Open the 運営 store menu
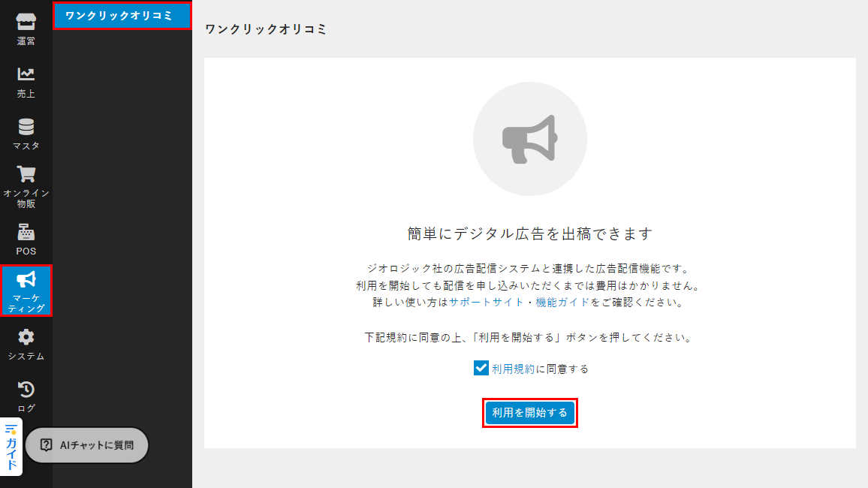The height and width of the screenshot is (488, 868). click(x=26, y=29)
